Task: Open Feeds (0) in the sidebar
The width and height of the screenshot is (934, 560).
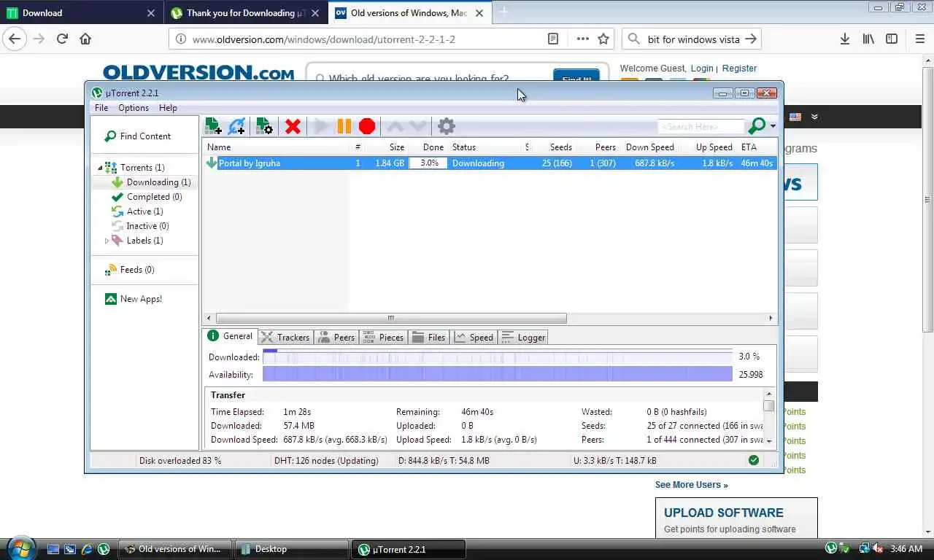Action: pyautogui.click(x=130, y=270)
